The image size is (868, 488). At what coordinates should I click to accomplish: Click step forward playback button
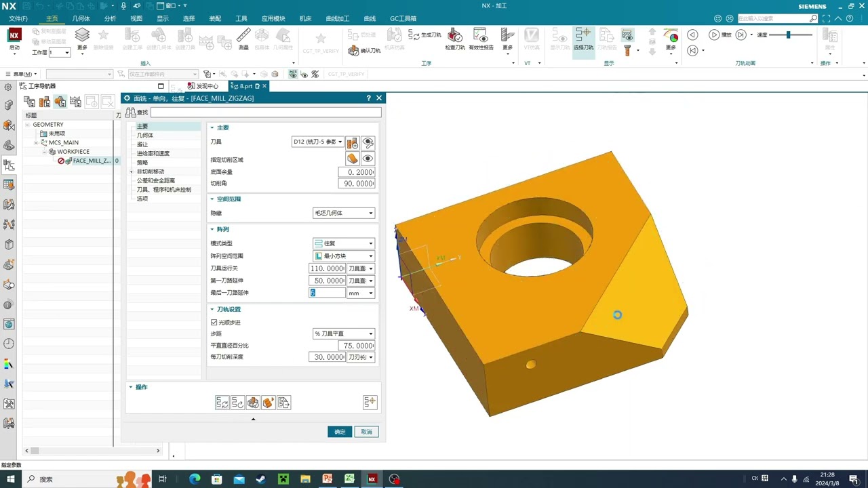(741, 35)
